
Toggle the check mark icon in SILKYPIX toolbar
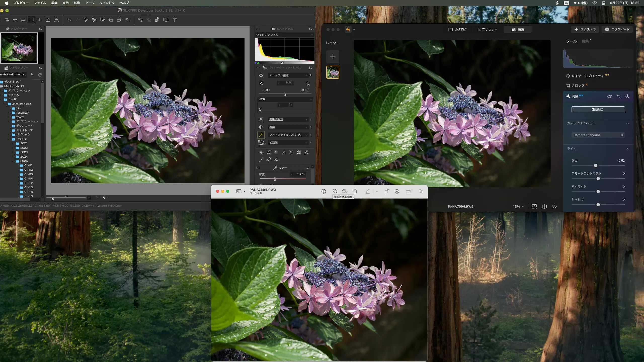(x=128, y=20)
